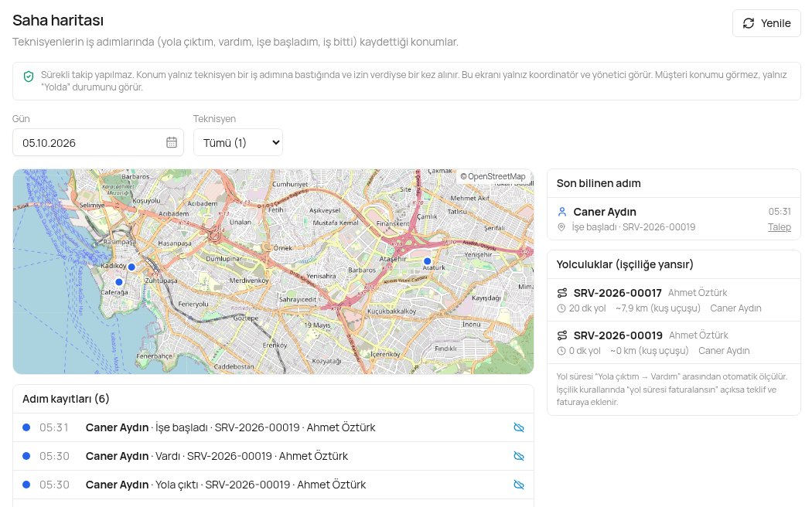Click the route icon next to SRV-2026-00017
812x507 pixels.
click(x=562, y=293)
